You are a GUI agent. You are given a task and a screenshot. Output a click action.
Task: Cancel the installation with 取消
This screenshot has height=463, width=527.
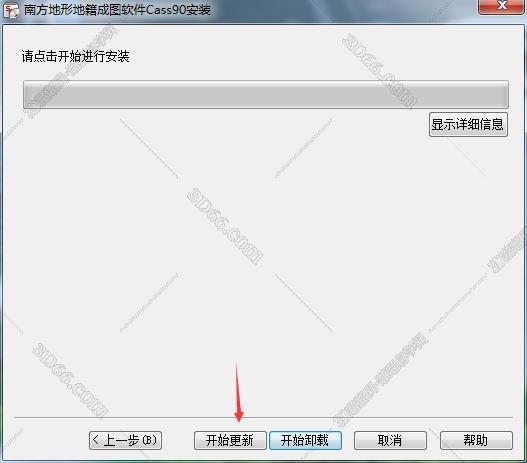point(390,440)
